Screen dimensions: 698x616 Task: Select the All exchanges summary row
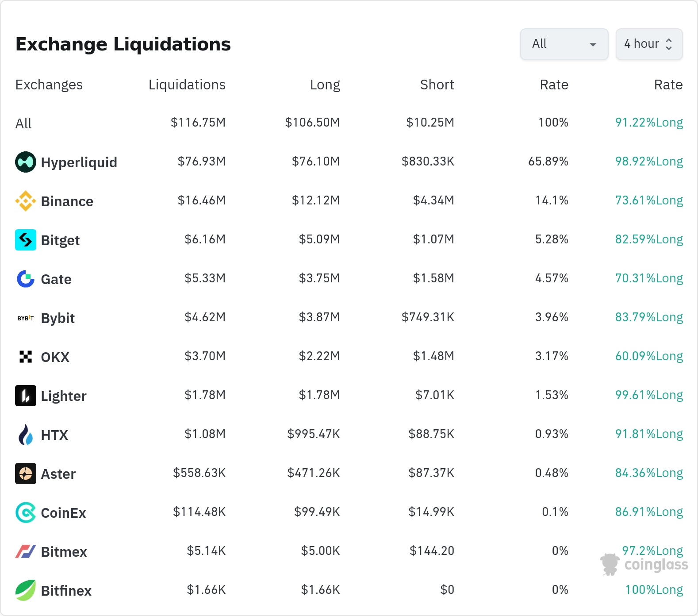click(23, 123)
